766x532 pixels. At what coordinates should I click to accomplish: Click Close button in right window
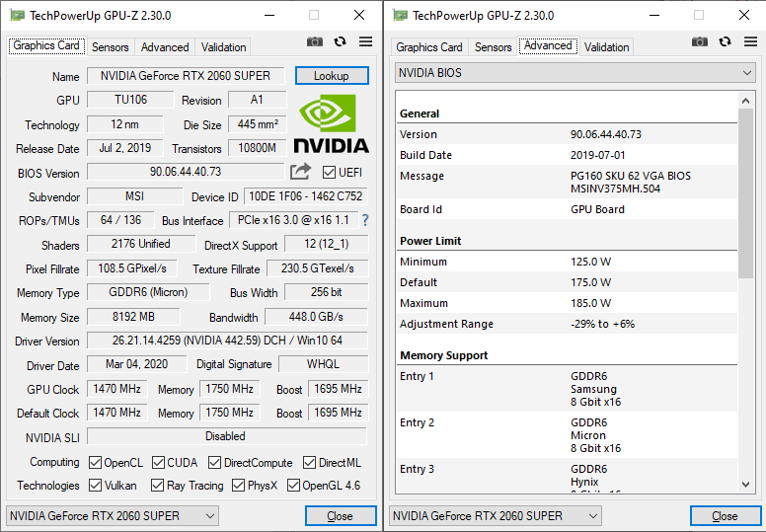point(726,516)
